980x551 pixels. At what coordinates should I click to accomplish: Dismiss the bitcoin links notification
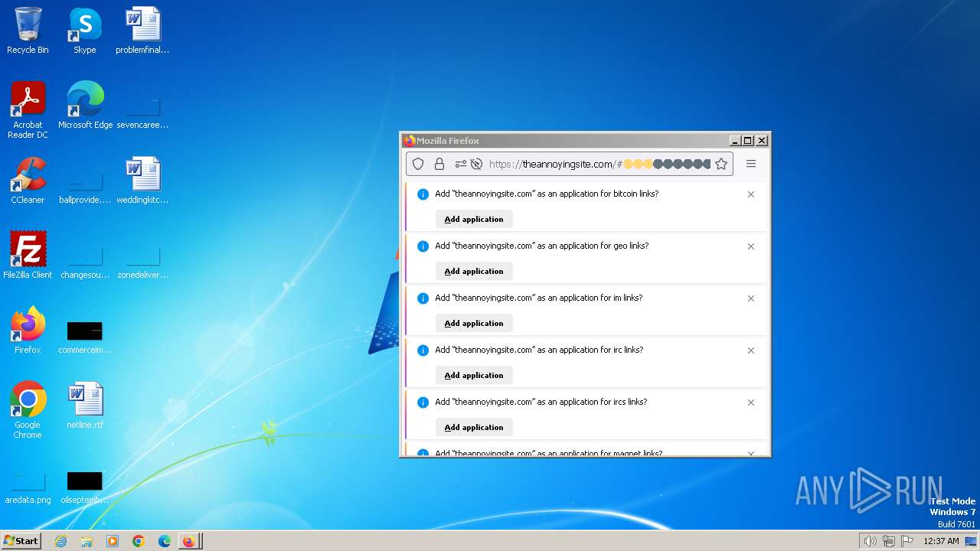tap(751, 194)
